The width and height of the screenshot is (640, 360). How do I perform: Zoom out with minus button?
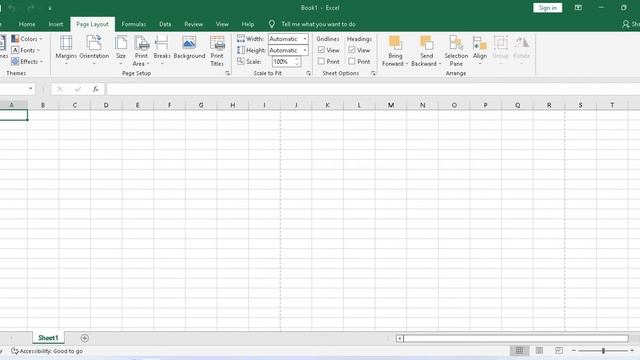(x=573, y=351)
